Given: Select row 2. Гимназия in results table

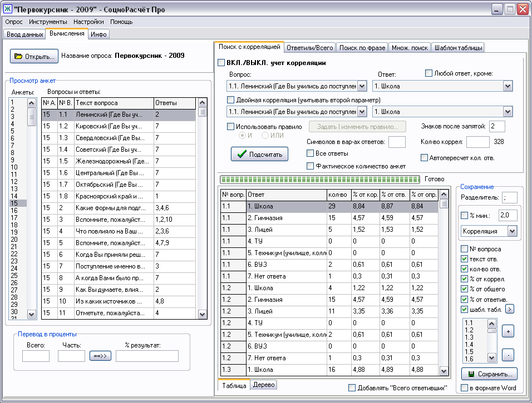Looking at the screenshot, I should [287, 218].
